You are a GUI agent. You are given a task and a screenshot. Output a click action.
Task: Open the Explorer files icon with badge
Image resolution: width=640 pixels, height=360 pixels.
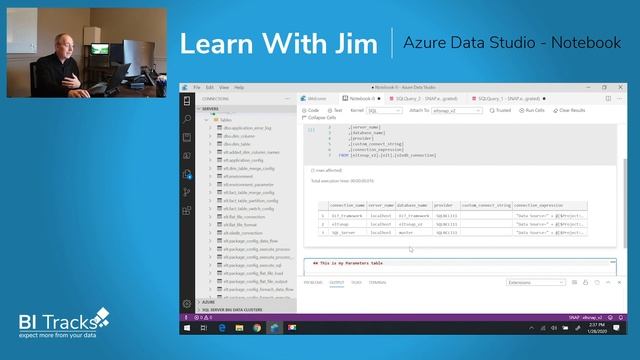[x=187, y=174]
